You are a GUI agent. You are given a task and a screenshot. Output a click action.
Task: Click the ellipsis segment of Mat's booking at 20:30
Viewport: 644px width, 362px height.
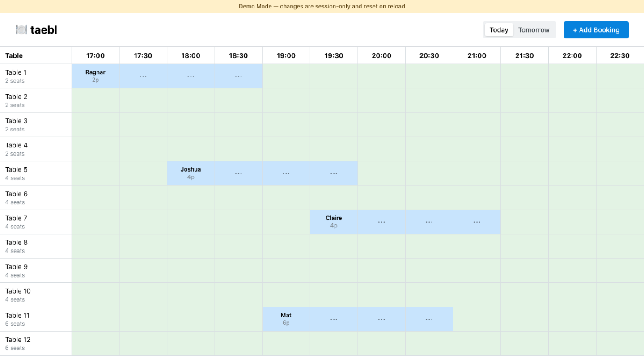429,319
